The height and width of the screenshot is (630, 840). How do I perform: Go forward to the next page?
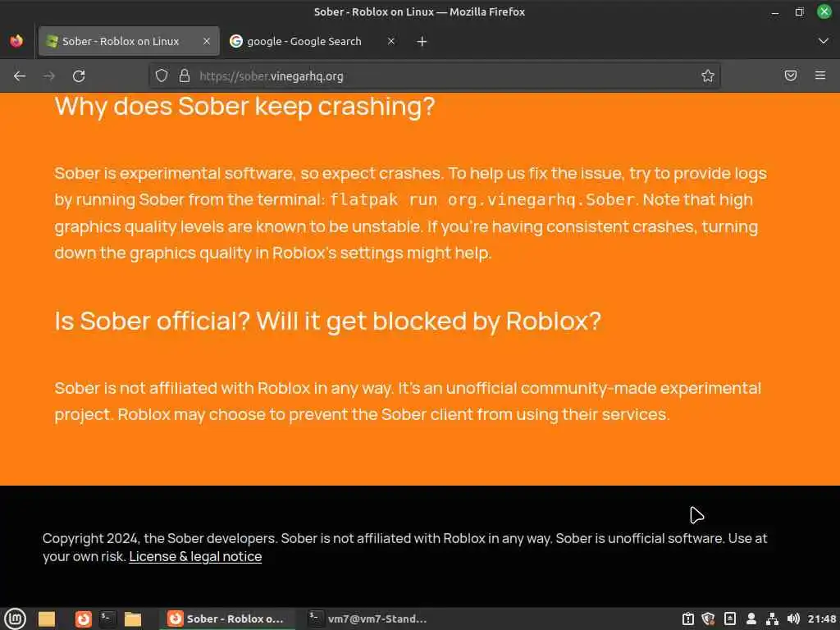[49, 76]
